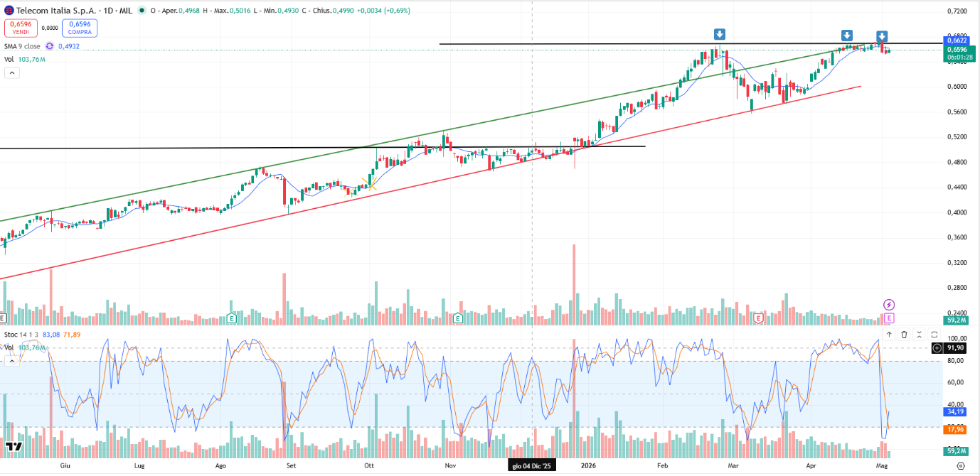Click the 0,3200 price axis label
The image size is (980, 476).
[957, 263]
